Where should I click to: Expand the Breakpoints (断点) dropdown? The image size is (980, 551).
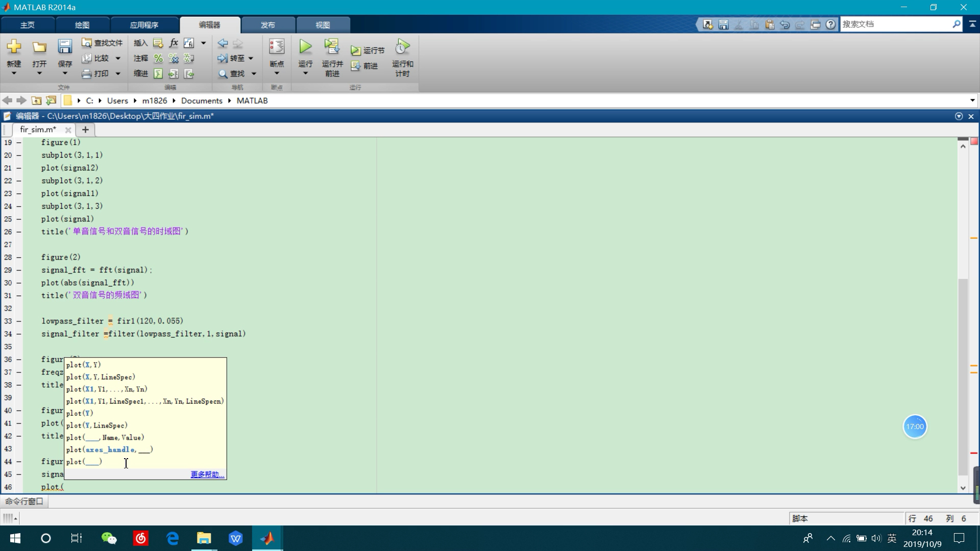pos(277,73)
